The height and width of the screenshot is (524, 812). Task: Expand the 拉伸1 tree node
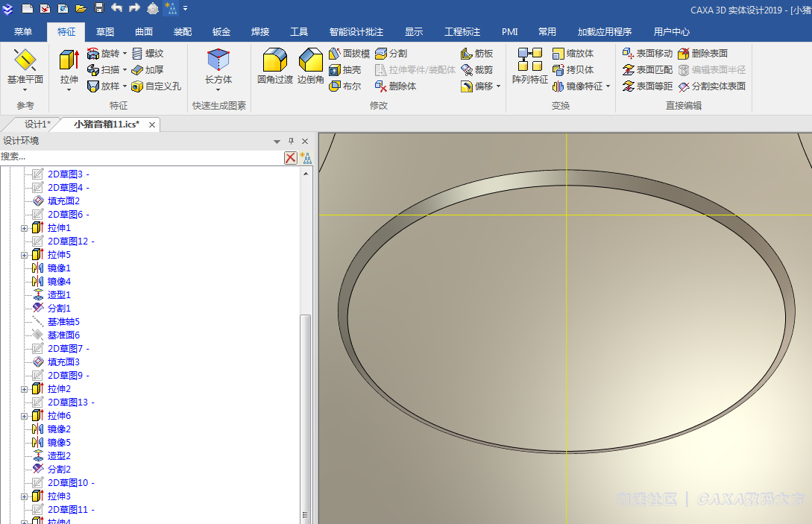coord(24,228)
